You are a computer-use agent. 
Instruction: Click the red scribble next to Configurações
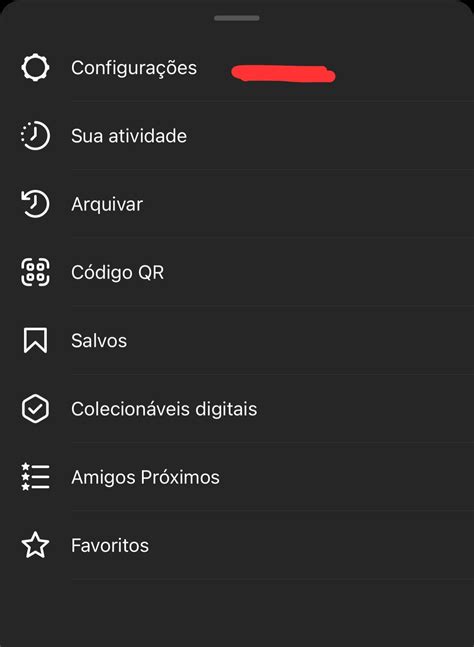click(283, 73)
